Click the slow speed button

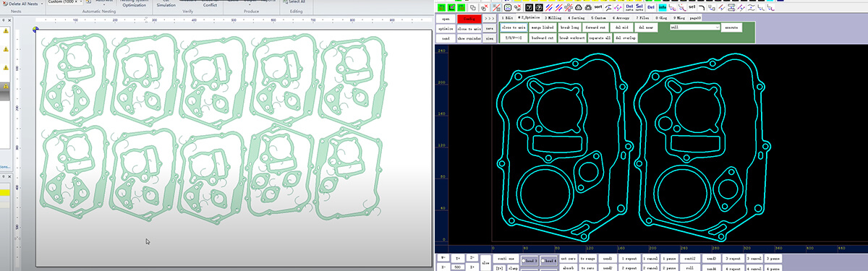485,263
